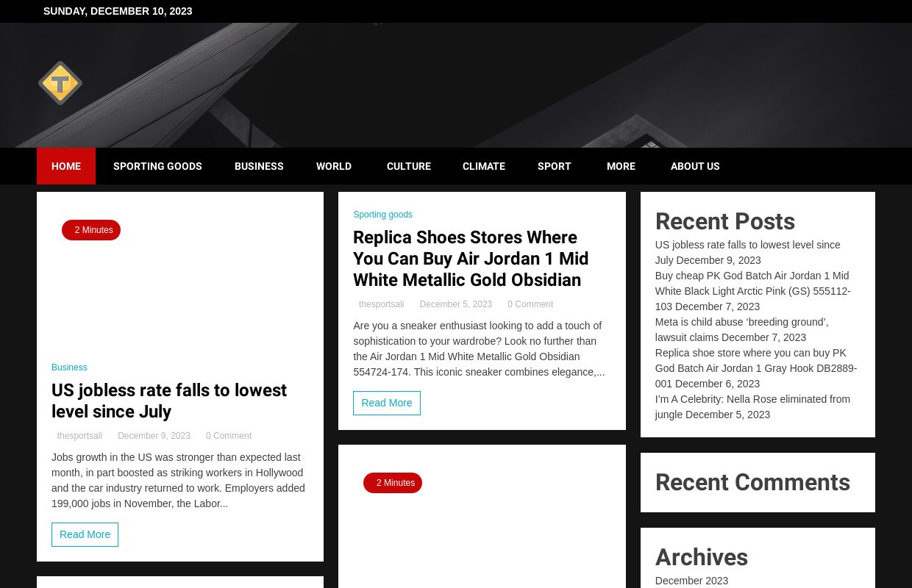Viewport: 912px width, 588px height.
Task: Expand the Sport menu
Action: pyautogui.click(x=555, y=166)
